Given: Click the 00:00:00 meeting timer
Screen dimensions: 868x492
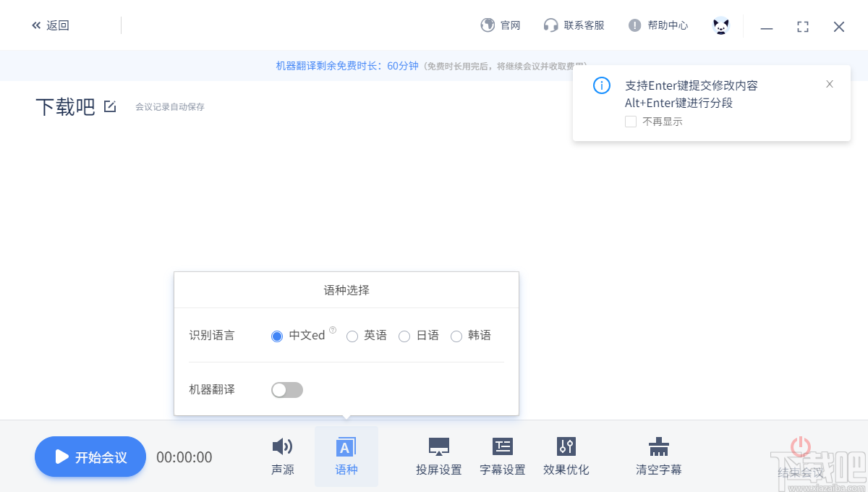Looking at the screenshot, I should click(184, 457).
